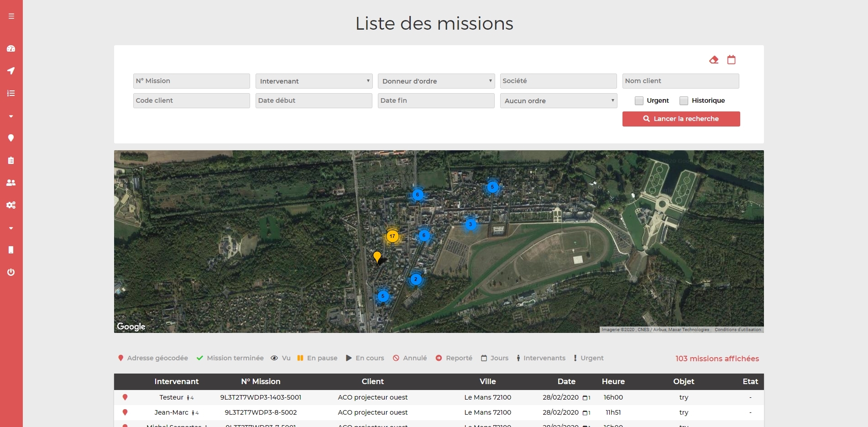Click the N° Mission column header
This screenshot has height=427, width=868.
pos(261,382)
